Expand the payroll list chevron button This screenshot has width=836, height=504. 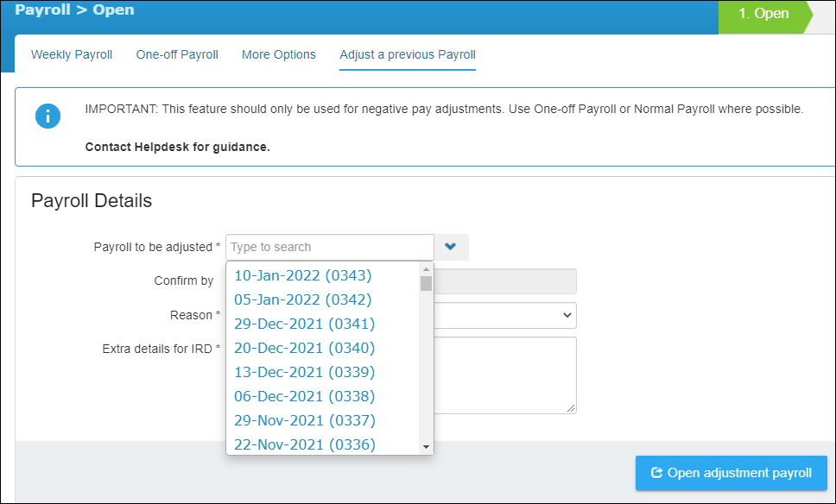coord(451,247)
